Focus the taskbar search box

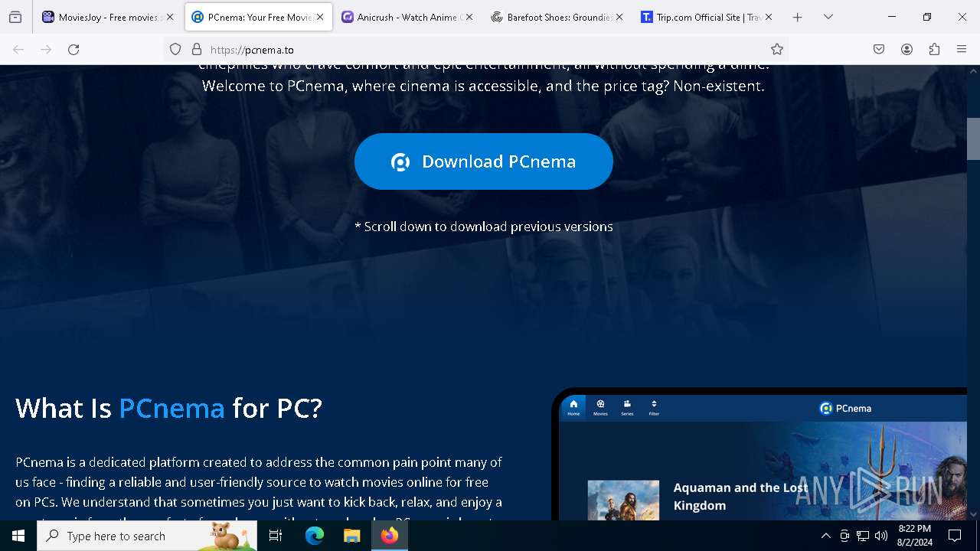point(147,536)
